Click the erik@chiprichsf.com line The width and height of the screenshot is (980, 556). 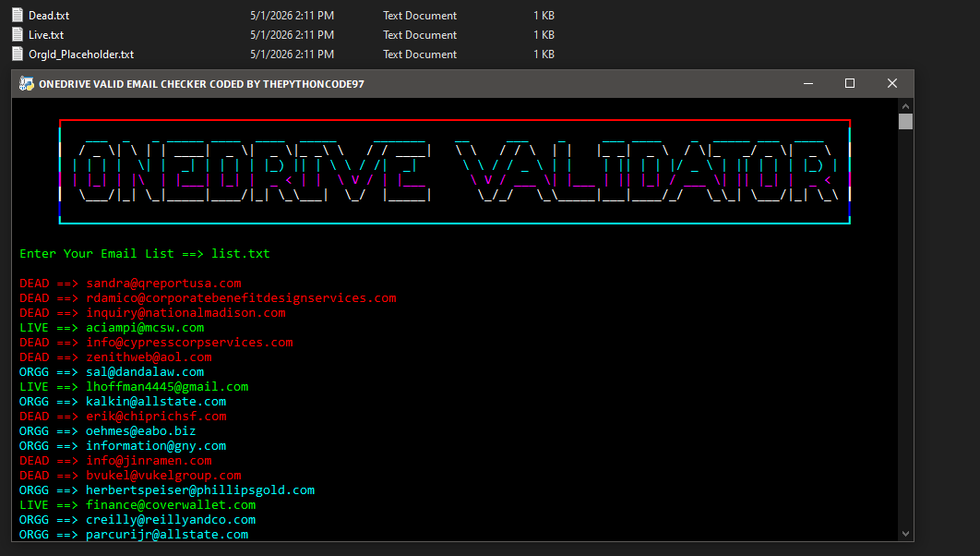click(x=123, y=416)
